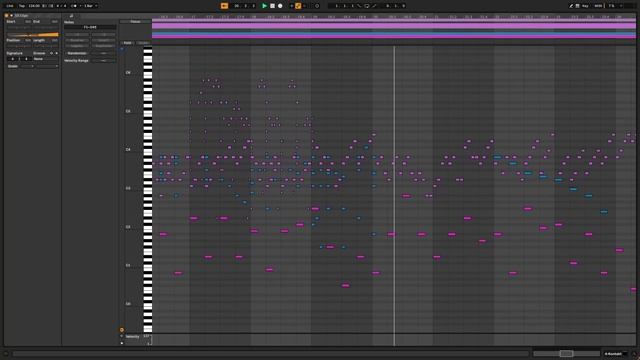Open the metronome settings dropdown arrow

point(80,6)
